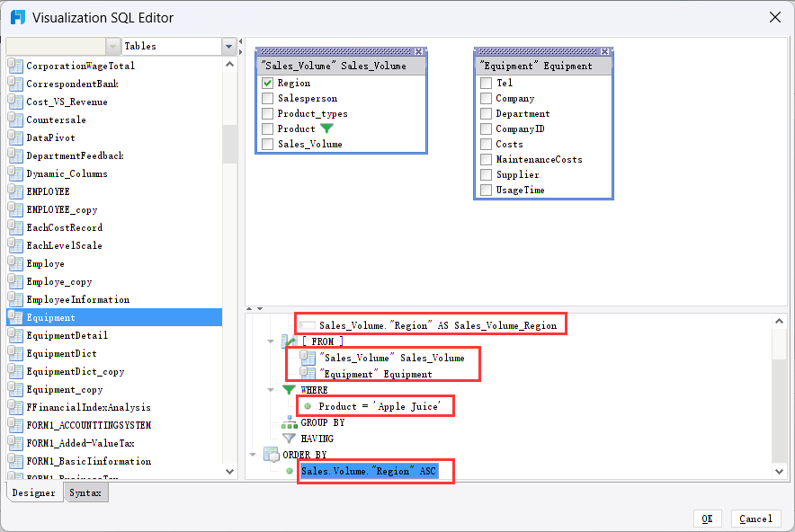795x532 pixels.
Task: Click the Equipment table icon in the sidebar
Action: 14,317
